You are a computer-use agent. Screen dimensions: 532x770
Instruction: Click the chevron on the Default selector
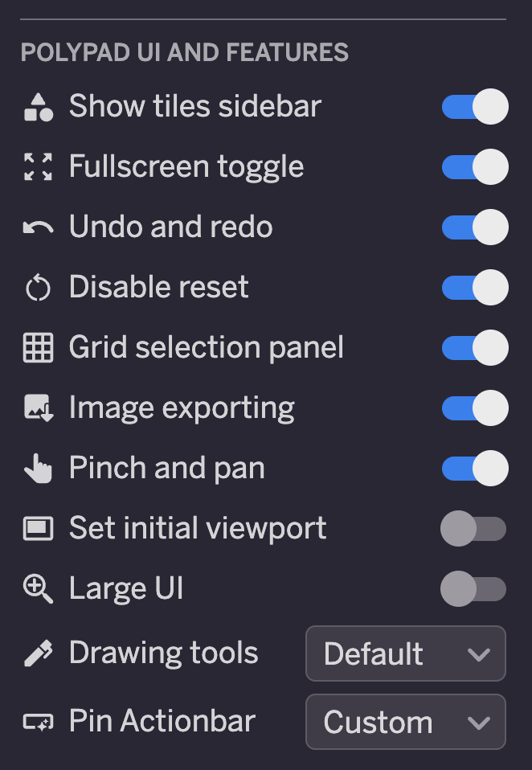coord(480,653)
